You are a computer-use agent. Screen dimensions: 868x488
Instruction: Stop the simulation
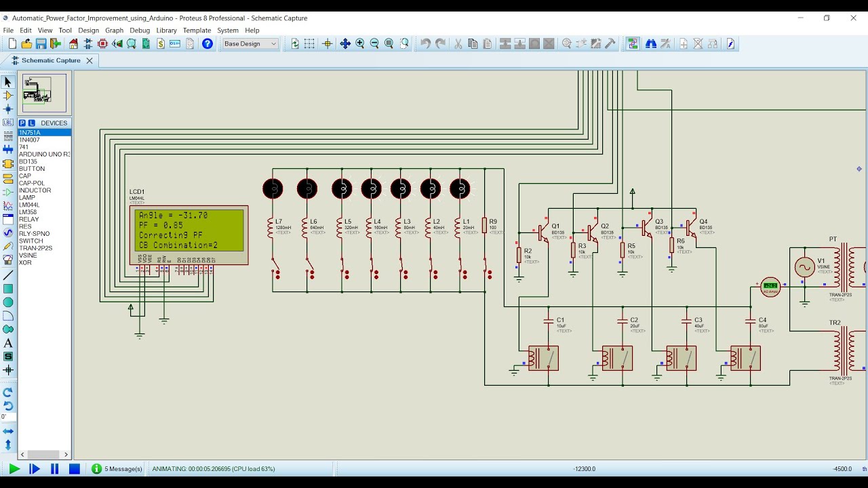point(75,468)
